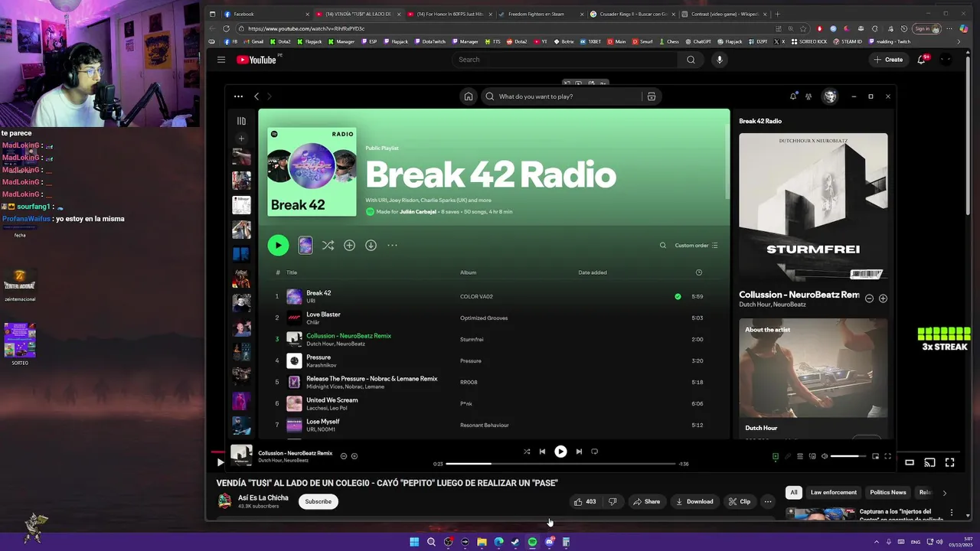Open Spotify icon in Windows taskbar

point(532,542)
